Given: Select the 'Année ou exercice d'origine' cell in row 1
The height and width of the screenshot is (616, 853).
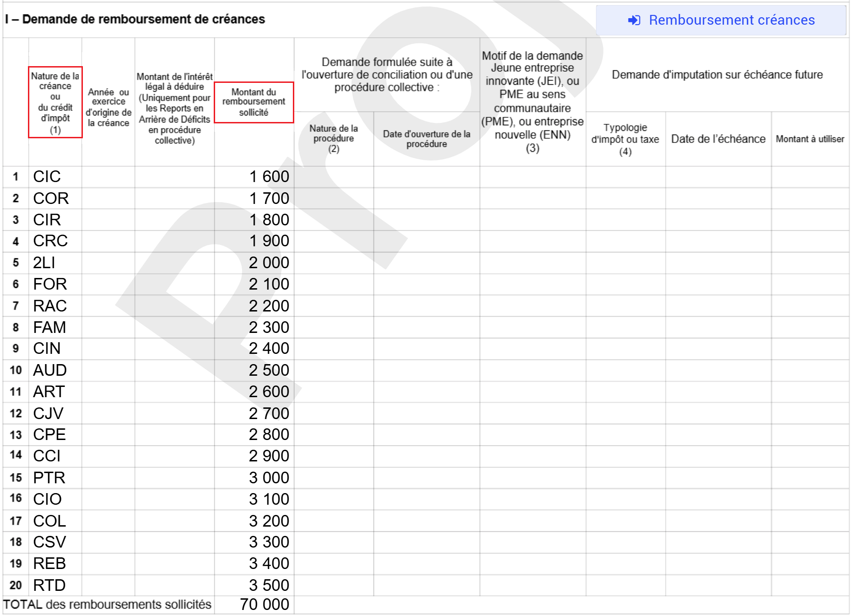Looking at the screenshot, I should coord(108,177).
